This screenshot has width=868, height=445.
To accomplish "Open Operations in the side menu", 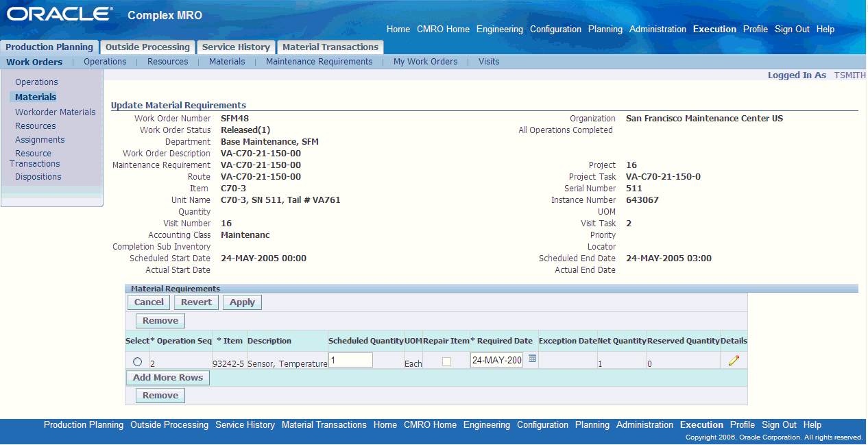I will click(x=36, y=82).
